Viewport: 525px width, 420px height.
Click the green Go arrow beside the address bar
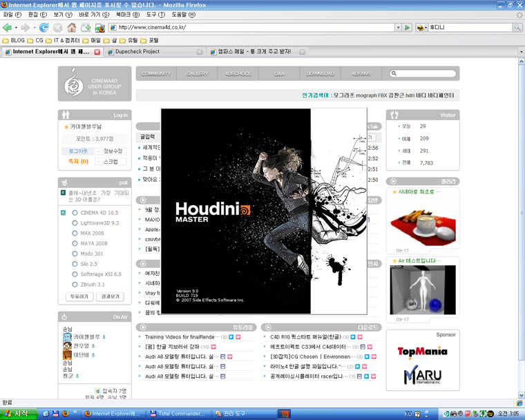[408, 28]
